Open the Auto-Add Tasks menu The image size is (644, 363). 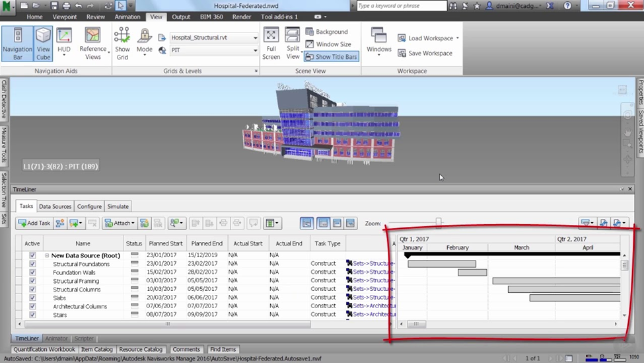[x=75, y=223]
